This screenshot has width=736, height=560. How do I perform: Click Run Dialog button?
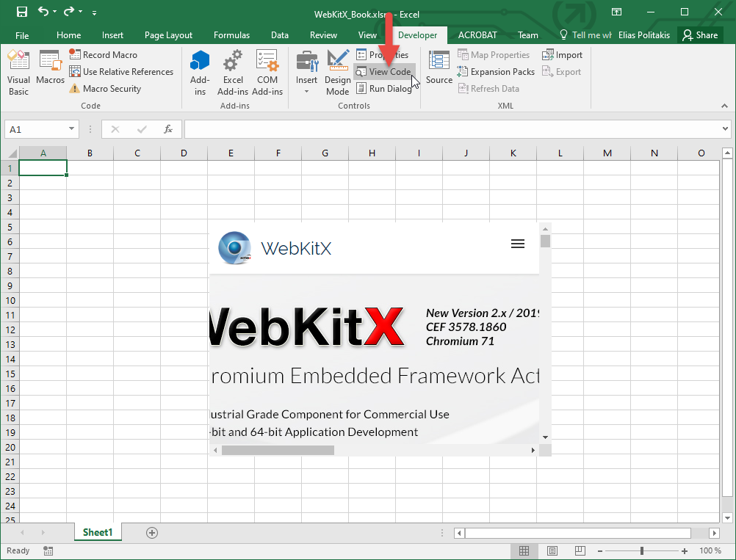pos(384,89)
